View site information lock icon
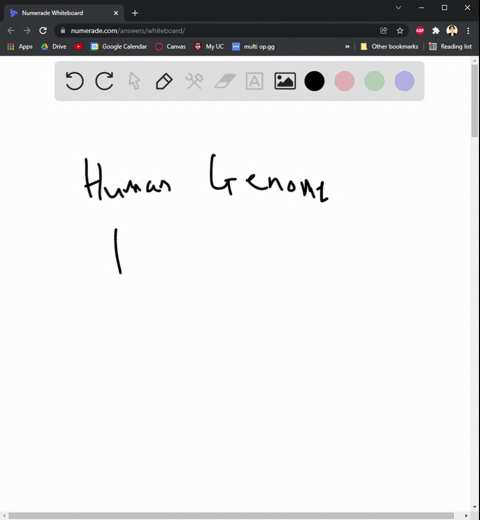 click(63, 31)
